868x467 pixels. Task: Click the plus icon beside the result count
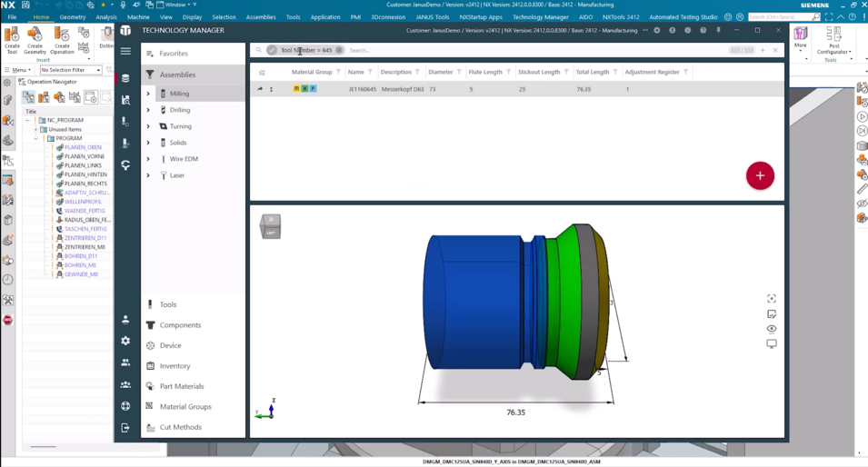[x=763, y=50]
